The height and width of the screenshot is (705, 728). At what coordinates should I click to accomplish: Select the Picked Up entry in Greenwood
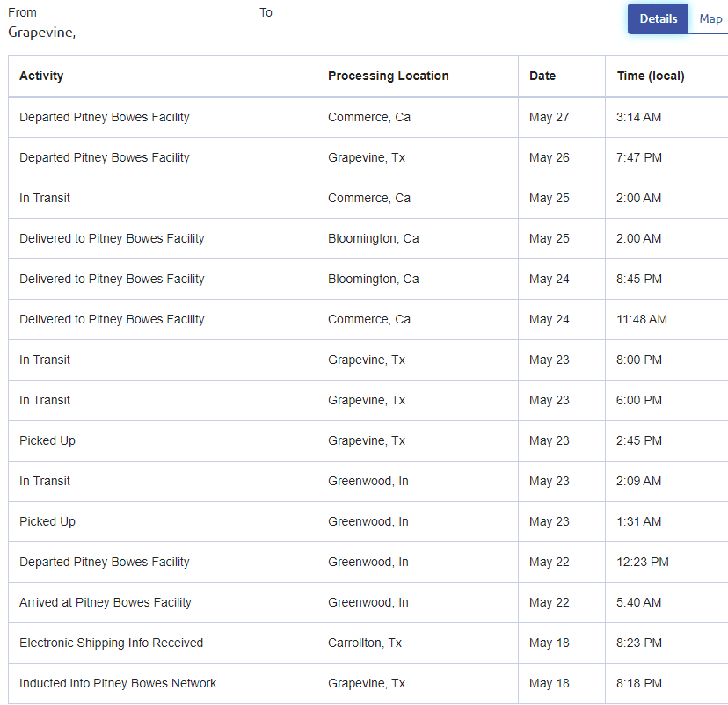pyautogui.click(x=47, y=521)
